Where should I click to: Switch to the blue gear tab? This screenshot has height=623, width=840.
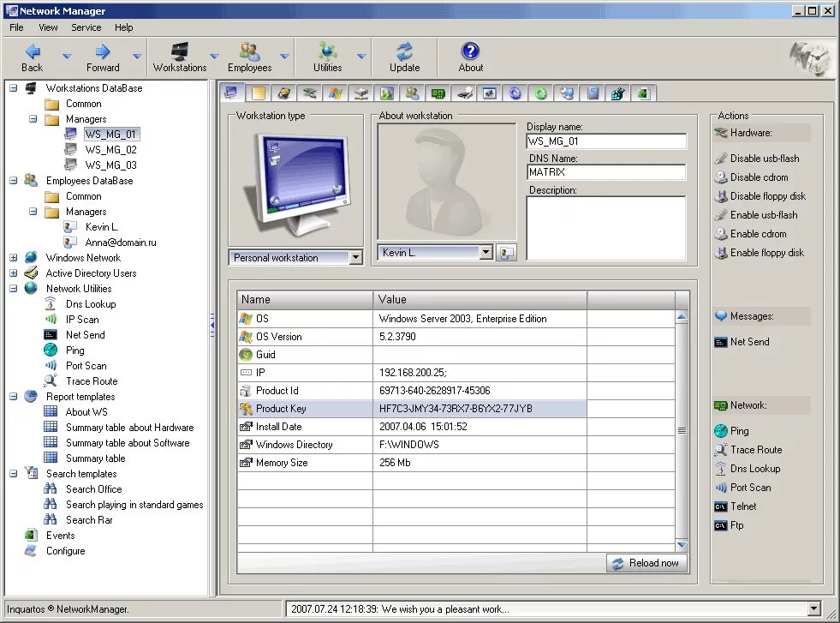[x=515, y=93]
